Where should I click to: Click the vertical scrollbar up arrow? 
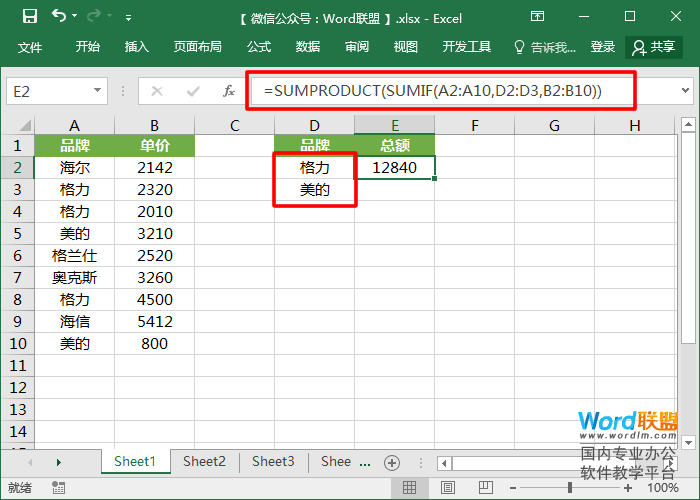tap(688, 125)
